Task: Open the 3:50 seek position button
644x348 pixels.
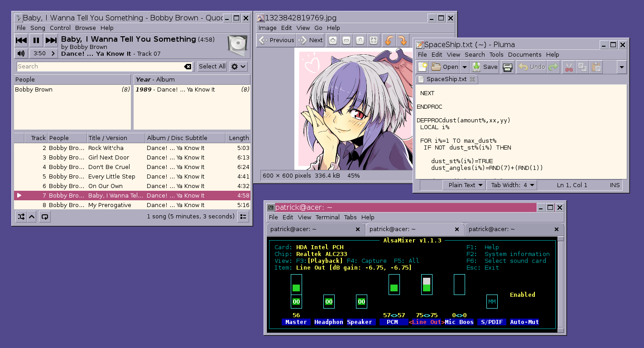Action: click(x=44, y=53)
